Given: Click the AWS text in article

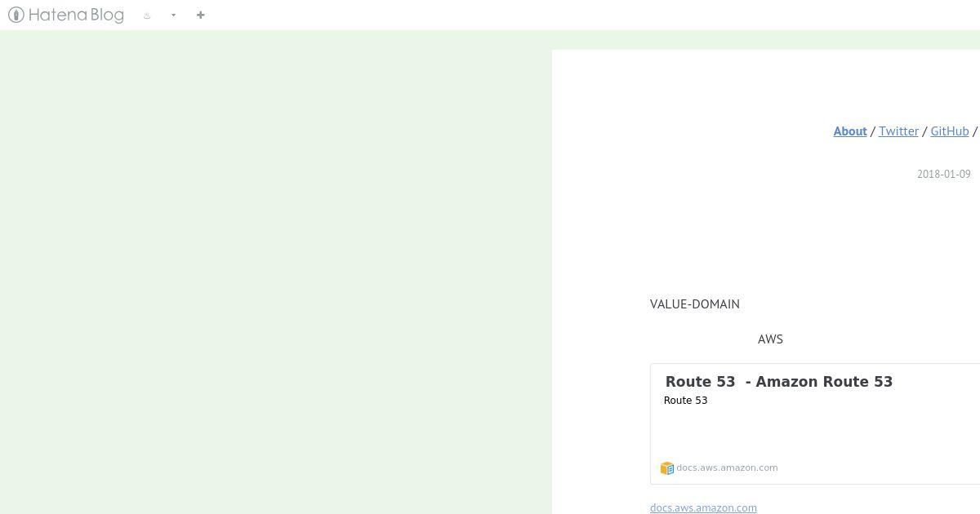Looking at the screenshot, I should (x=770, y=339).
